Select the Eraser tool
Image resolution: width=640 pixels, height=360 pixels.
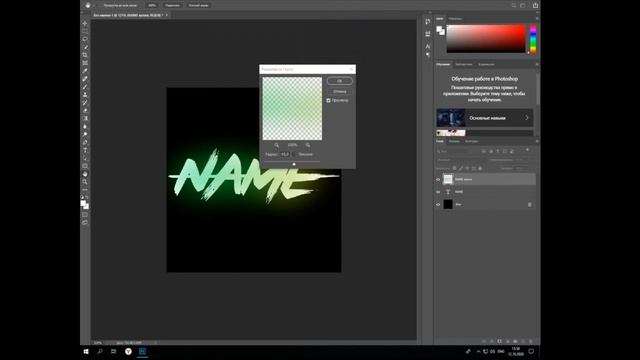coord(85,111)
